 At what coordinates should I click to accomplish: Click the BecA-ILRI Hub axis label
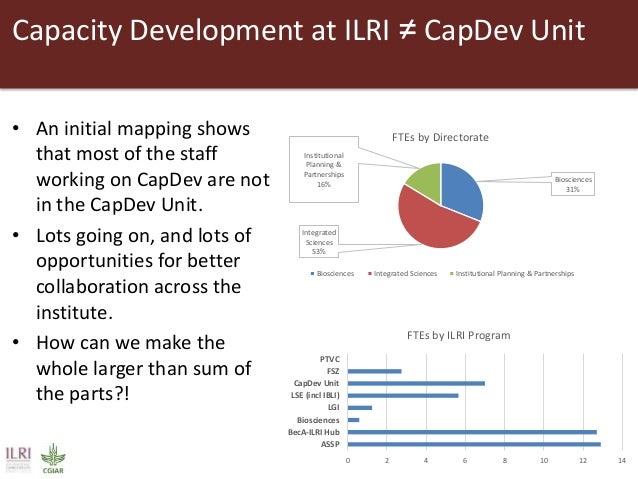[314, 432]
